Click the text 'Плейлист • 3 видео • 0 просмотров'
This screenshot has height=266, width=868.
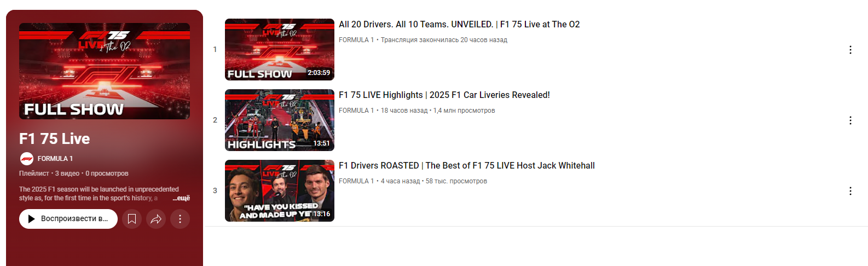74,174
